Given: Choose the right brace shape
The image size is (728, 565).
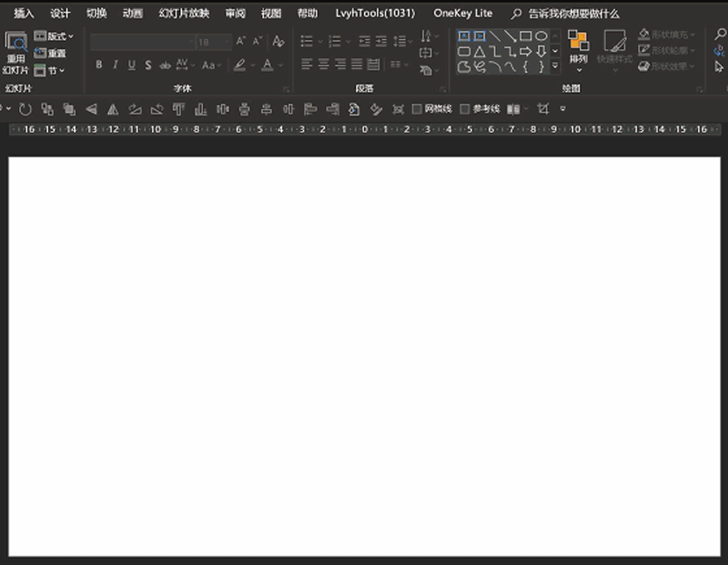Looking at the screenshot, I should (x=541, y=66).
